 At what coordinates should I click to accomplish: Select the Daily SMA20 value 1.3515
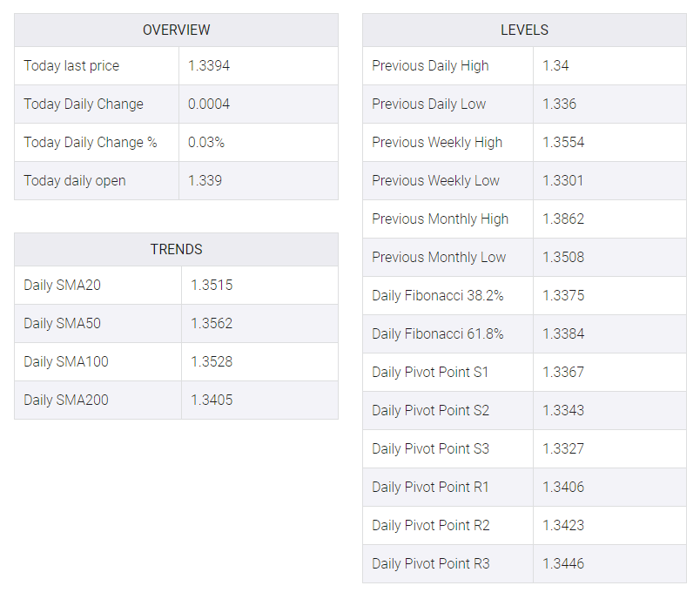click(x=212, y=285)
